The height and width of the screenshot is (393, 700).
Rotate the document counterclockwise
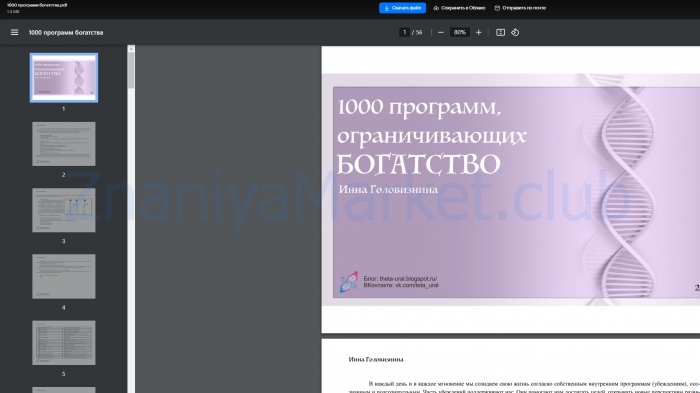pyautogui.click(x=515, y=32)
